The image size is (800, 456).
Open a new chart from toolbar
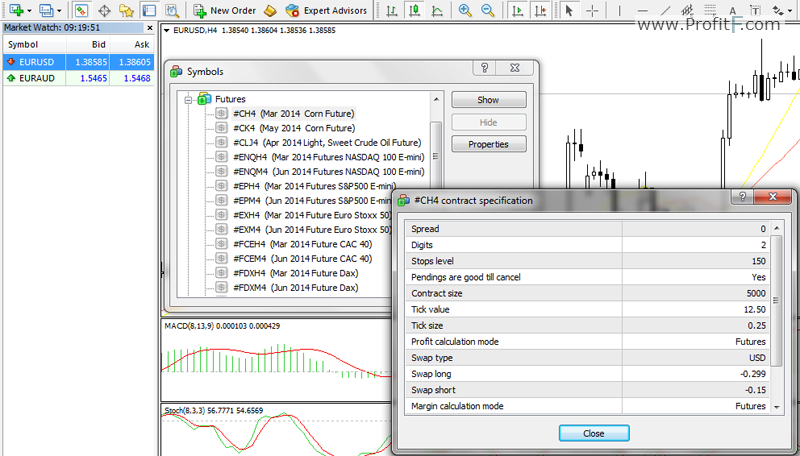coord(16,10)
